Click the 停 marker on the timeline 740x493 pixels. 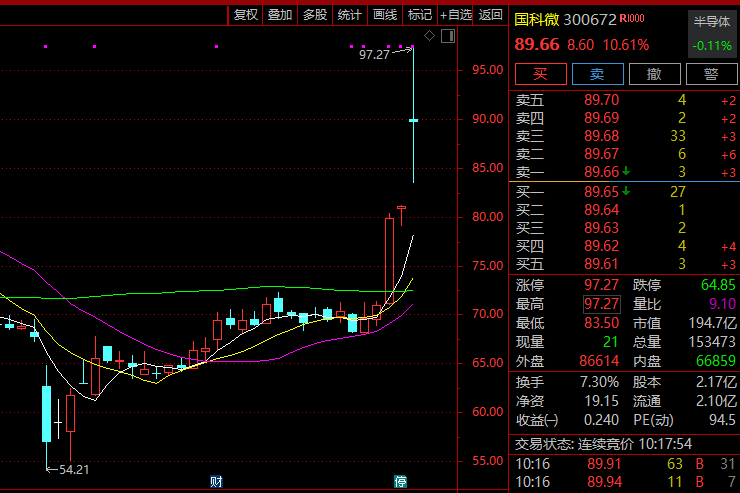tap(401, 483)
